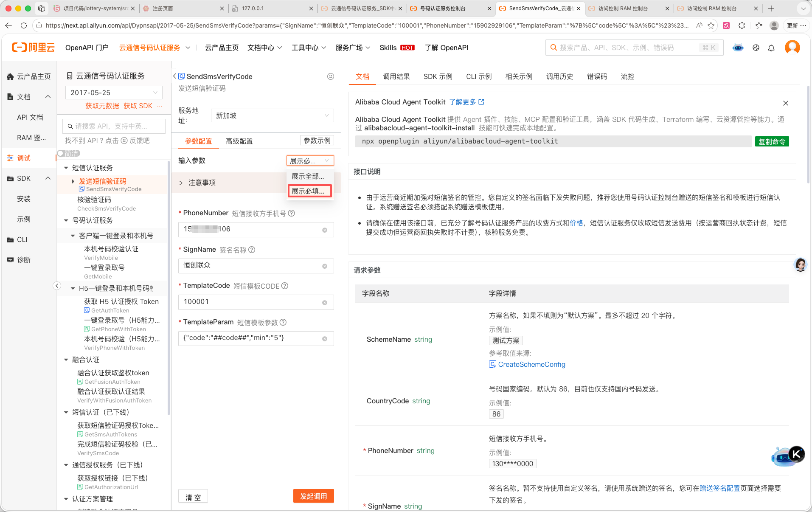Click the smiley feedback icon beside SendSmsVerifyCode
The height and width of the screenshot is (512, 812).
point(331,76)
